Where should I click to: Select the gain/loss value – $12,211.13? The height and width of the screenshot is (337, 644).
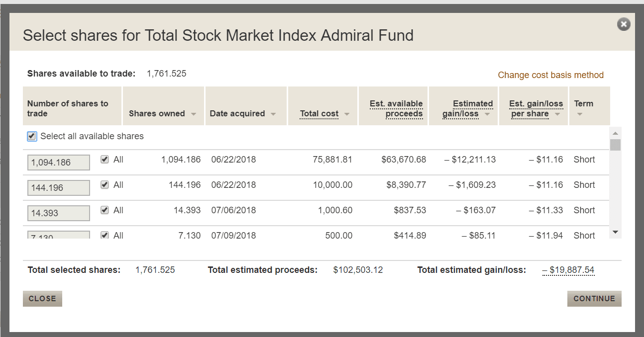470,160
